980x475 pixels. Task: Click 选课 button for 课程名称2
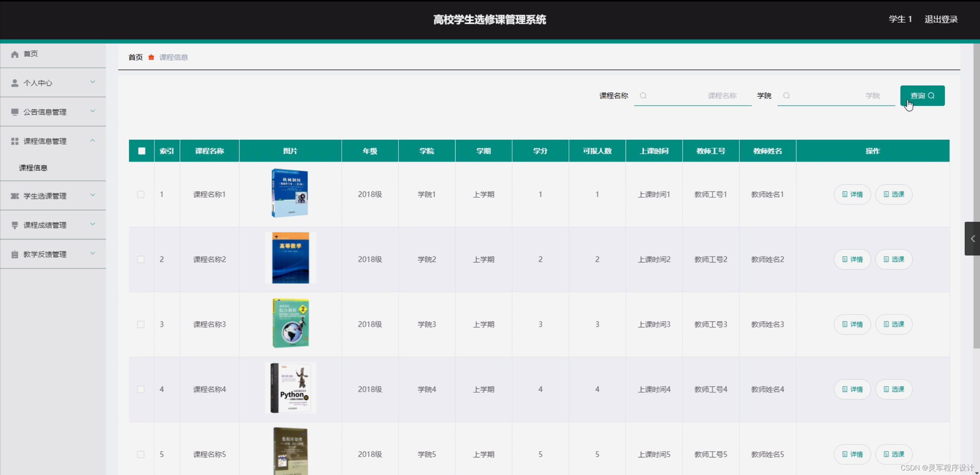pyautogui.click(x=894, y=259)
